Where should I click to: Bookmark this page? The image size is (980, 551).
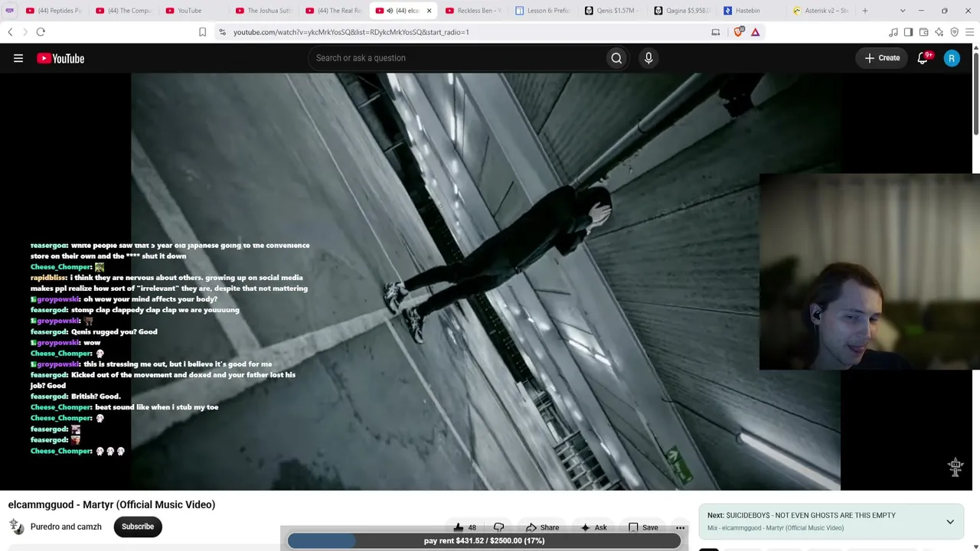(x=202, y=32)
